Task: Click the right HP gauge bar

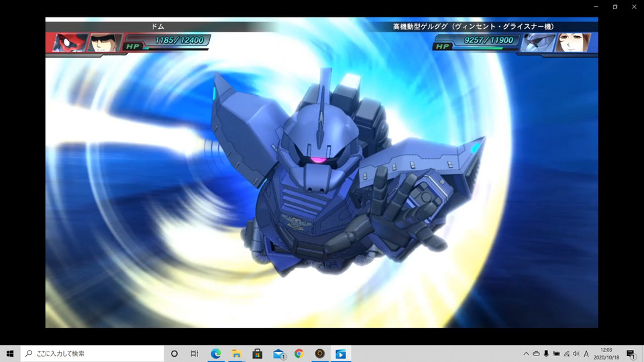Action: click(485, 49)
